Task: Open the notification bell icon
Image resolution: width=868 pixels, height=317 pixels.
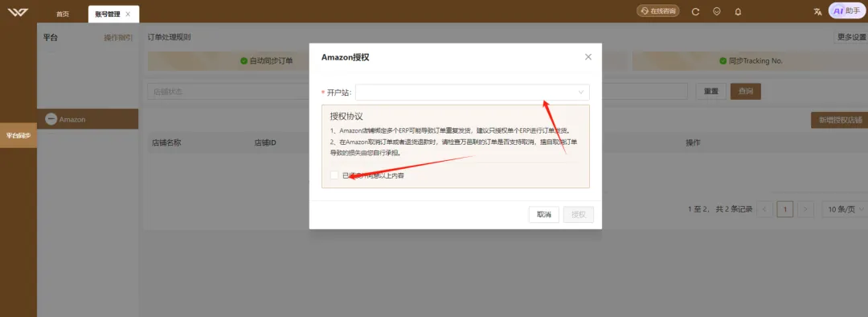Action: point(738,11)
